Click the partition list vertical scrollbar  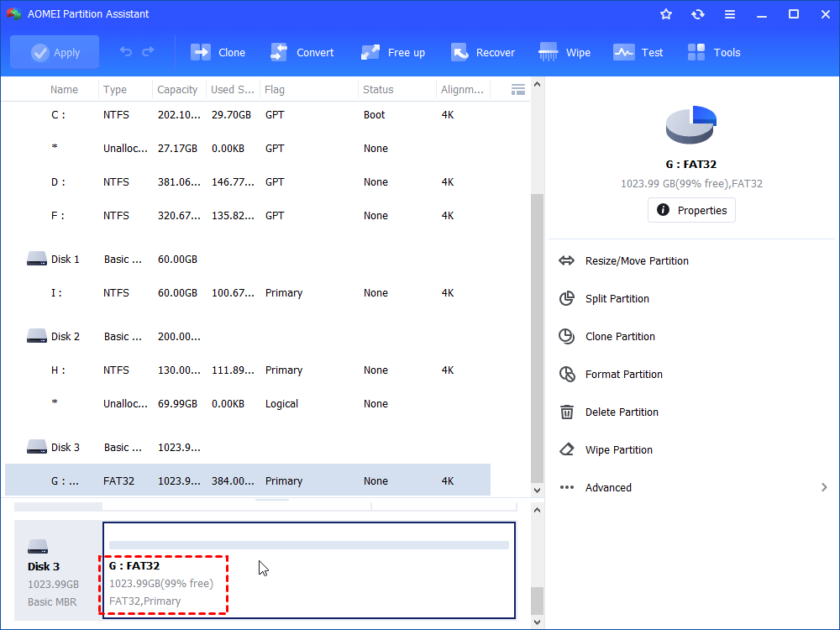pyautogui.click(x=537, y=336)
